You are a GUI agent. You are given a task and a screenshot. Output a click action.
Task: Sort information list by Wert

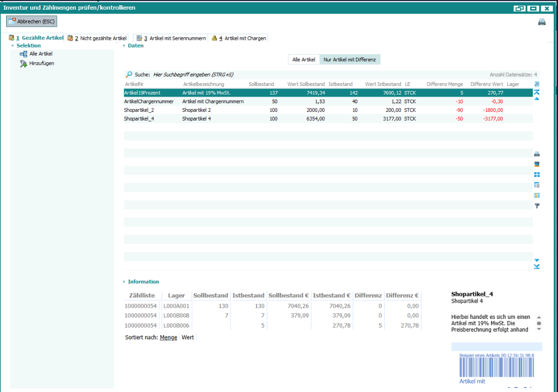[x=188, y=338]
